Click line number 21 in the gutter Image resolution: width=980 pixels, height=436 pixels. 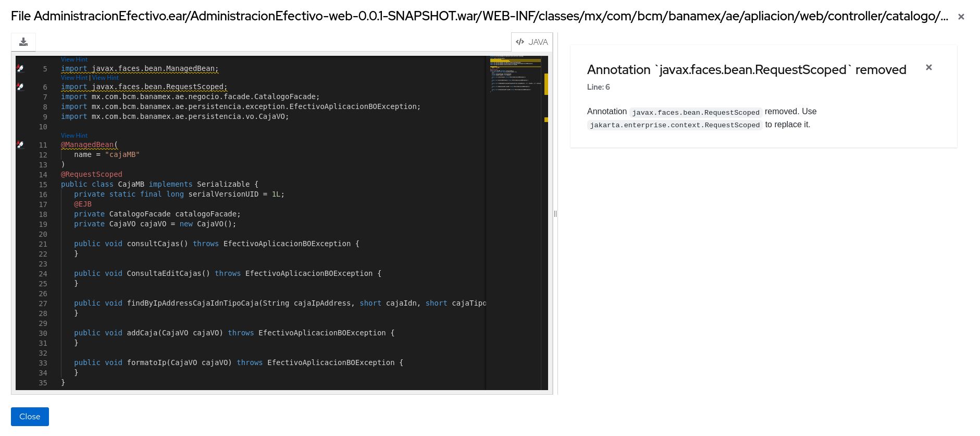tap(43, 244)
